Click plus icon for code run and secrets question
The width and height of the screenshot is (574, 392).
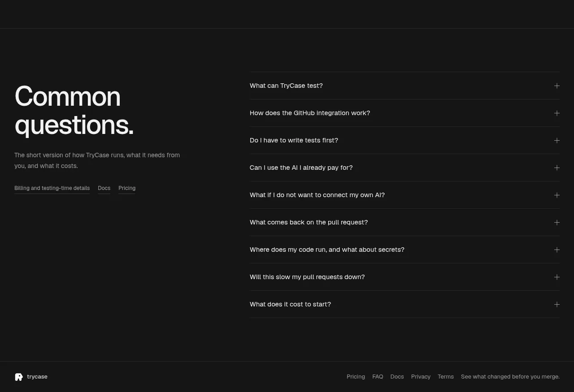tap(557, 250)
